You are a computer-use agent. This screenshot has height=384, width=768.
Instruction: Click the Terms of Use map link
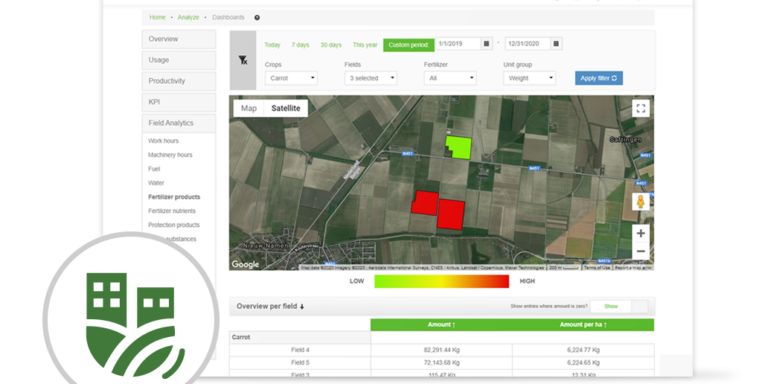[597, 268]
